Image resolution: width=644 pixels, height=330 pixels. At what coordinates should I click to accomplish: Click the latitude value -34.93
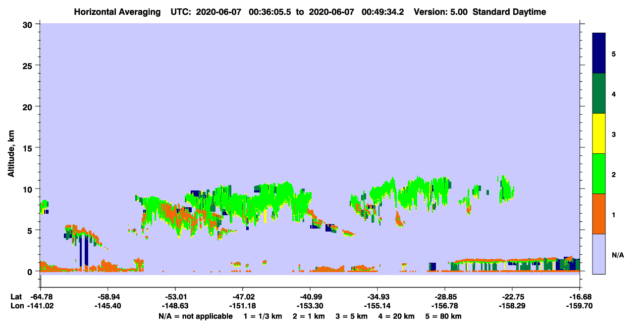(x=377, y=297)
